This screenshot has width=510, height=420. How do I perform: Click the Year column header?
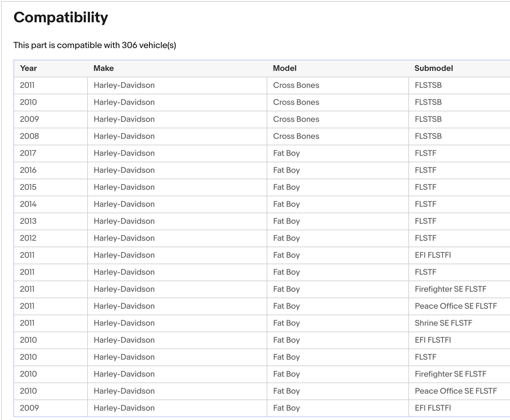pyautogui.click(x=28, y=68)
